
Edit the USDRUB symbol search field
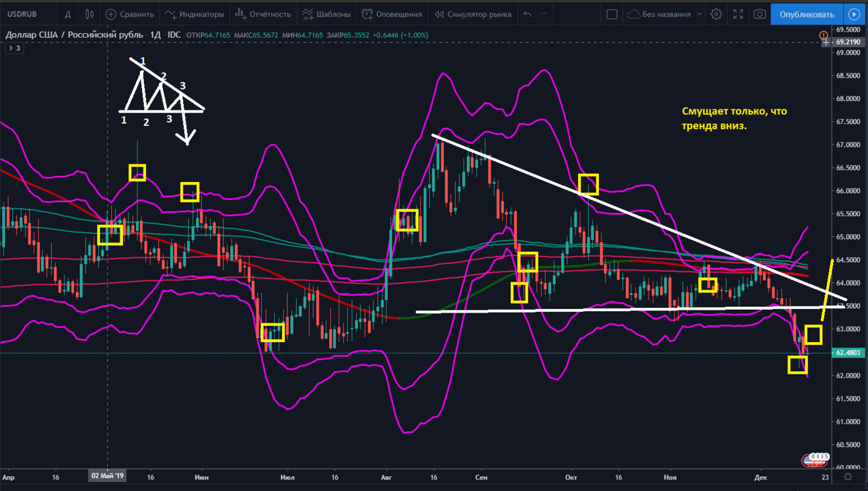(x=28, y=14)
